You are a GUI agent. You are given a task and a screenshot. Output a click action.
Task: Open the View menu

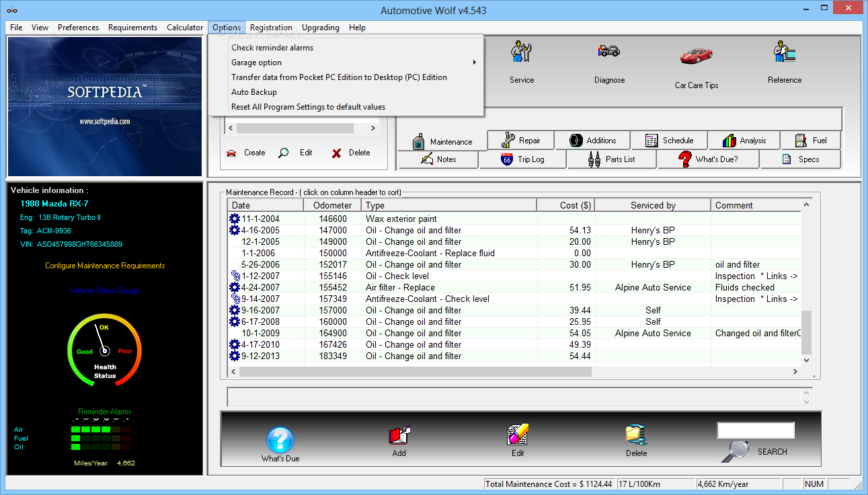[x=40, y=28]
